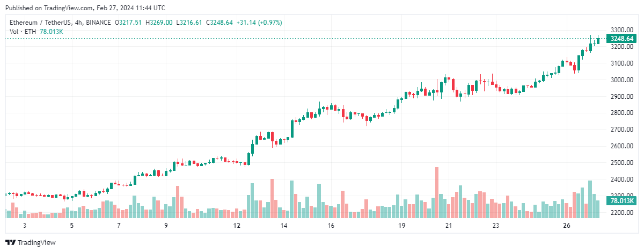
Task: Click the 2500.00 price axis label
Action: [x=621, y=163]
